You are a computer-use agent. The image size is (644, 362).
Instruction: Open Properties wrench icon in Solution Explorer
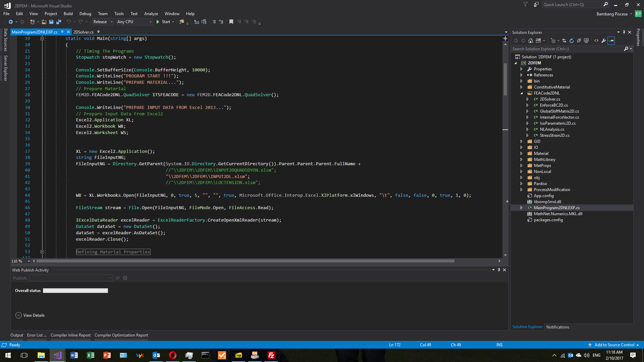[x=604, y=41]
